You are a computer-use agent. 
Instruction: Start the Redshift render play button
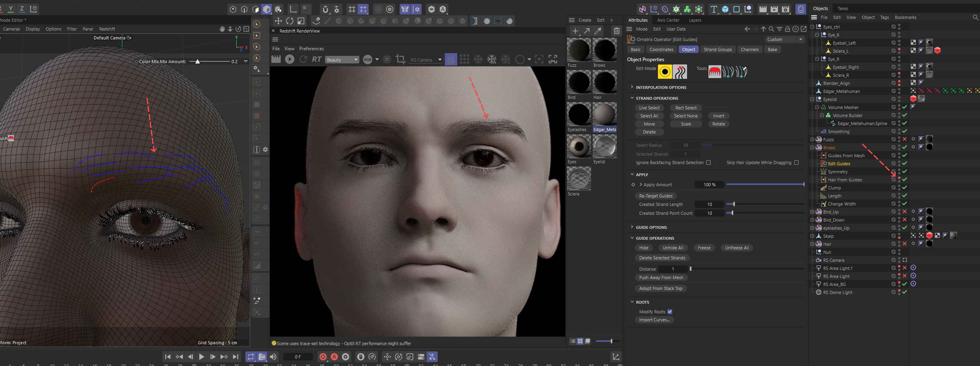click(289, 60)
